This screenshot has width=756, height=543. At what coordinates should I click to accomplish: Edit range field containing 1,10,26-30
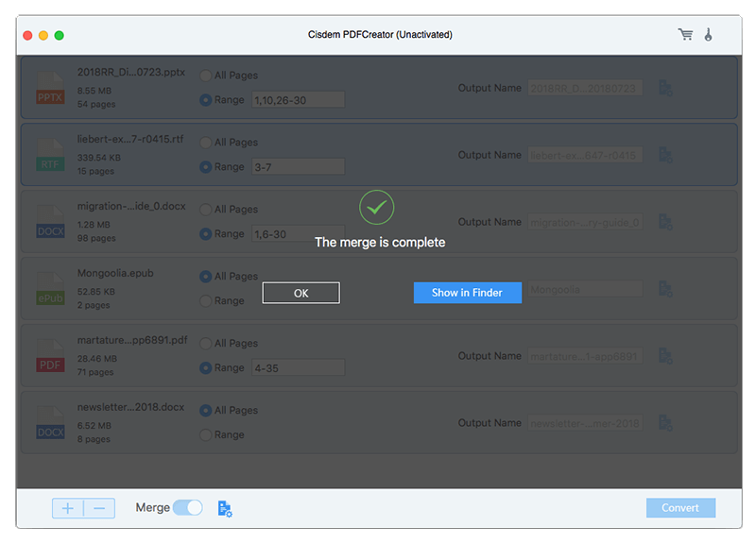click(x=298, y=100)
